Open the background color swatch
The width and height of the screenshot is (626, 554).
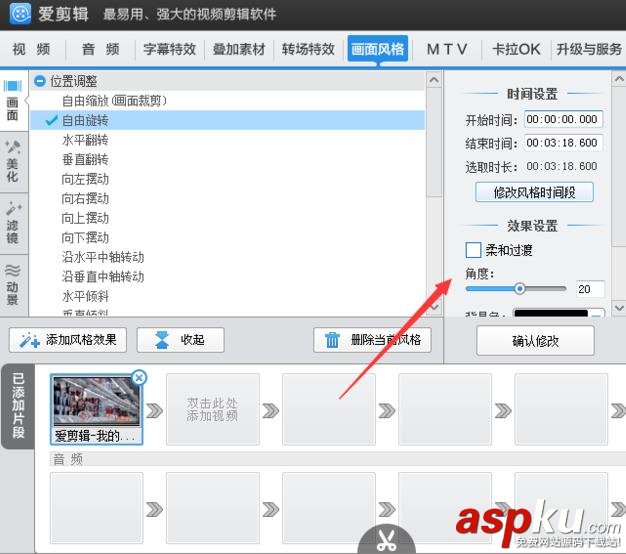[559, 313]
